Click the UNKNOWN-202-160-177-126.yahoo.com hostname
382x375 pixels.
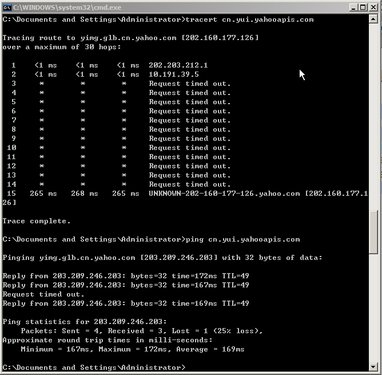(x=224, y=194)
